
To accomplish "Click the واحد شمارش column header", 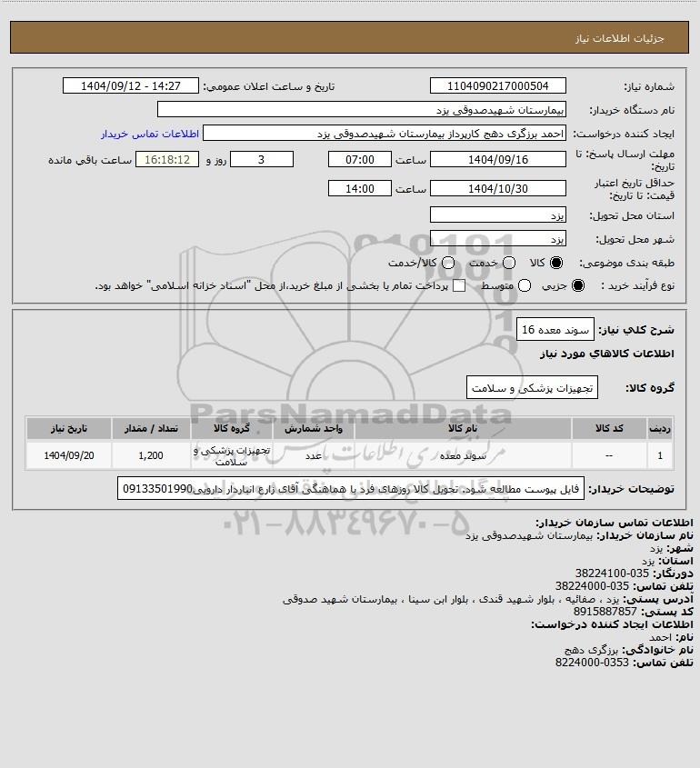I will 314,429.
